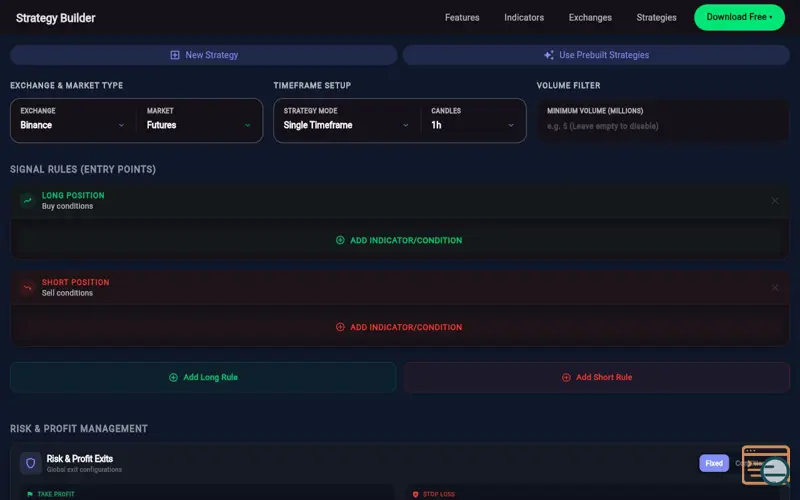Click the Sell conditions subtitle
This screenshot has height=500, width=800.
pos(67,293)
